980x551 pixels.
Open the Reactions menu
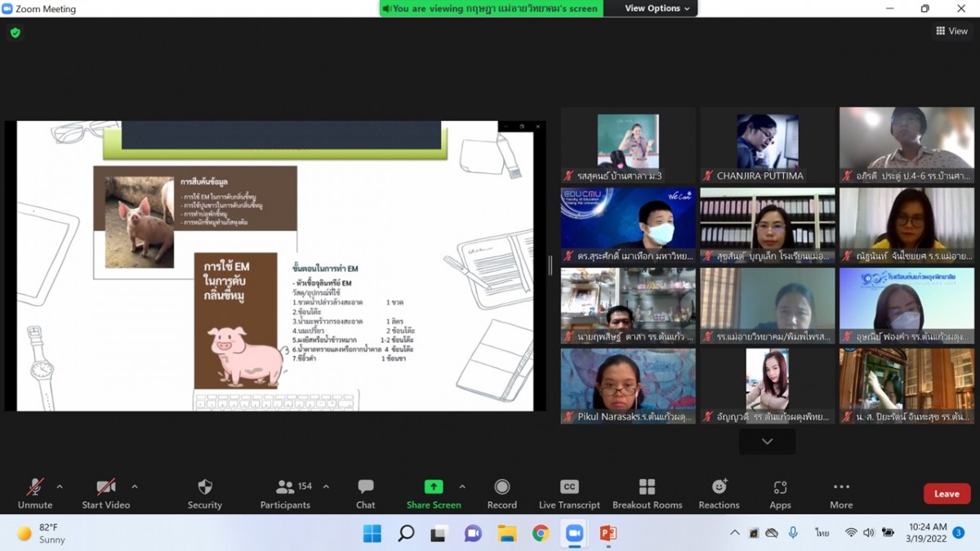(719, 493)
